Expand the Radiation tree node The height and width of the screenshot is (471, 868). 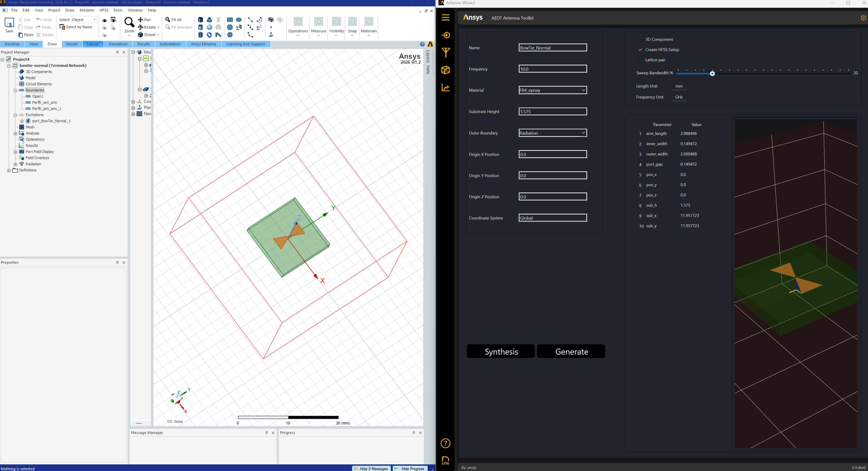15,164
